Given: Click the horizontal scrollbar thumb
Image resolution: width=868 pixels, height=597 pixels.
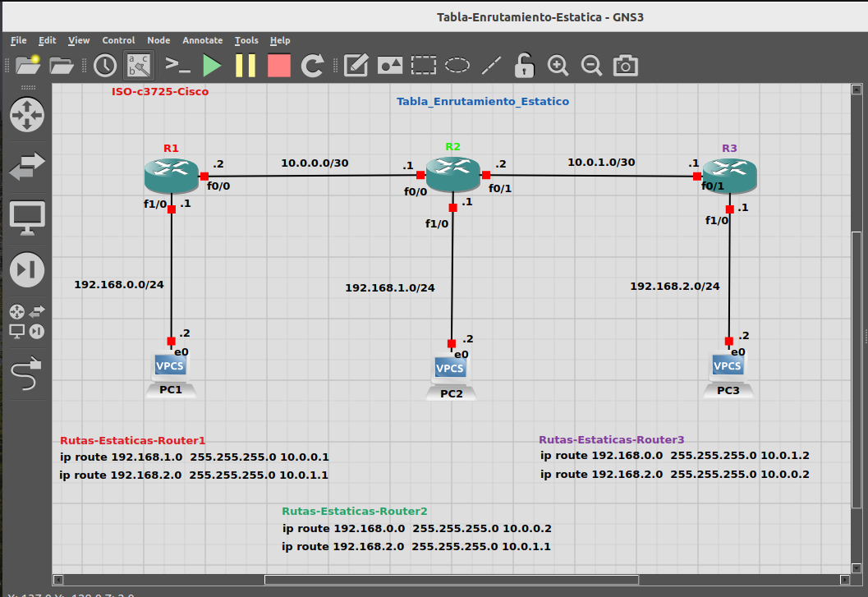Looking at the screenshot, I should coord(452,580).
